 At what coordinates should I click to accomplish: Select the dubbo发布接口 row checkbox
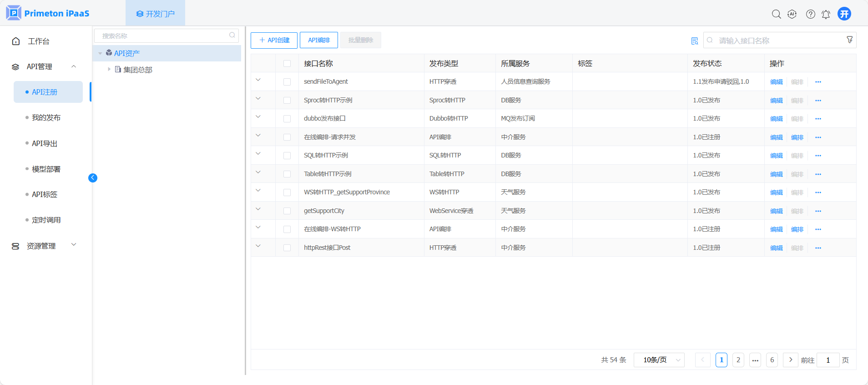(287, 119)
